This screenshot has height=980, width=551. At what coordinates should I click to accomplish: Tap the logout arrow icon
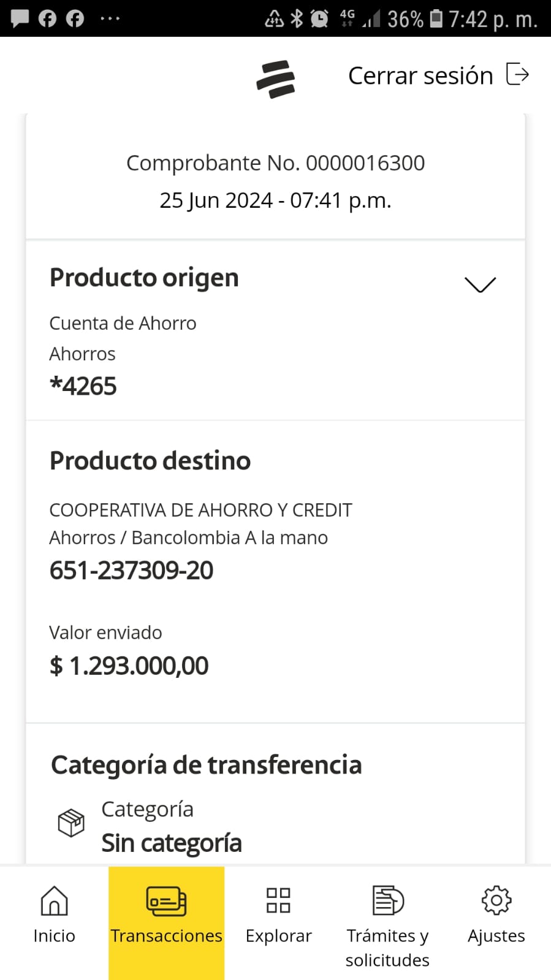click(x=517, y=74)
